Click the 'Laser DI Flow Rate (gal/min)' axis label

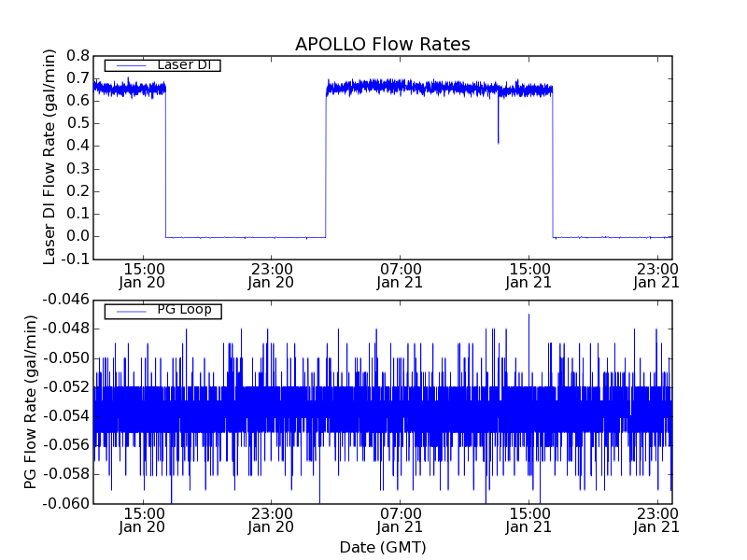49,157
